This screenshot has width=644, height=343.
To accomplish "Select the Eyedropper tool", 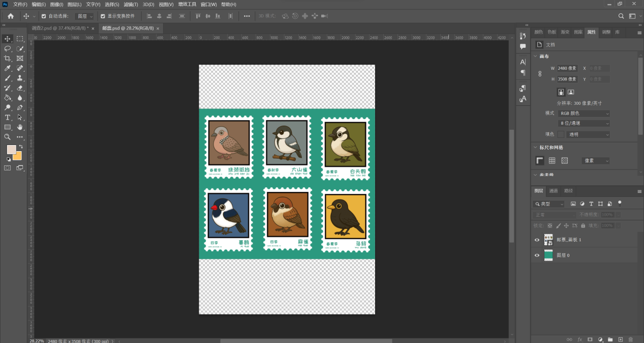I will coord(8,68).
